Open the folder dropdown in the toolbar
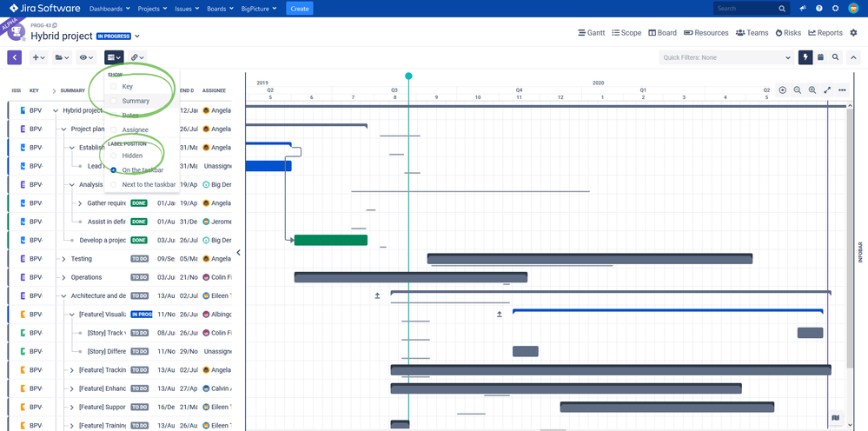This screenshot has width=868, height=431. [x=62, y=57]
